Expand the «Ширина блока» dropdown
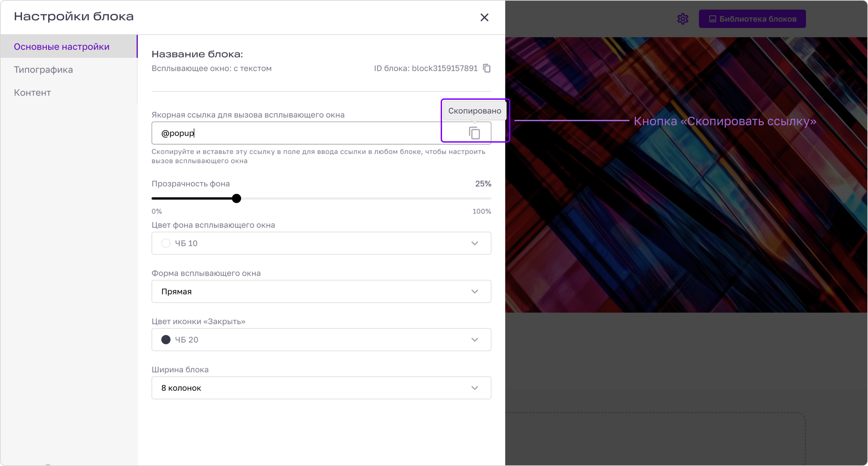Screen dimensions: 868x466 [x=321, y=388]
